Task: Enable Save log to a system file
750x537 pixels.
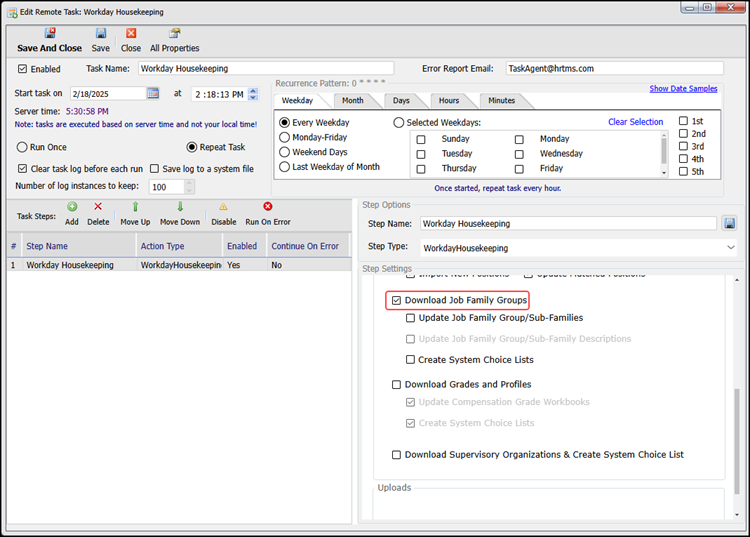Action: (154, 169)
